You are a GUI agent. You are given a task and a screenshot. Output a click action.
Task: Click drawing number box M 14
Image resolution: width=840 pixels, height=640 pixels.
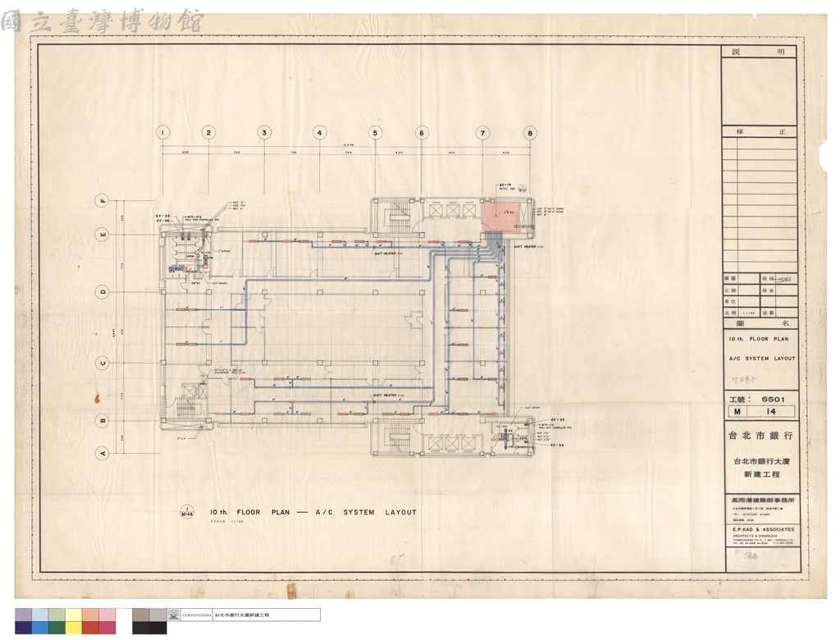[x=760, y=412]
